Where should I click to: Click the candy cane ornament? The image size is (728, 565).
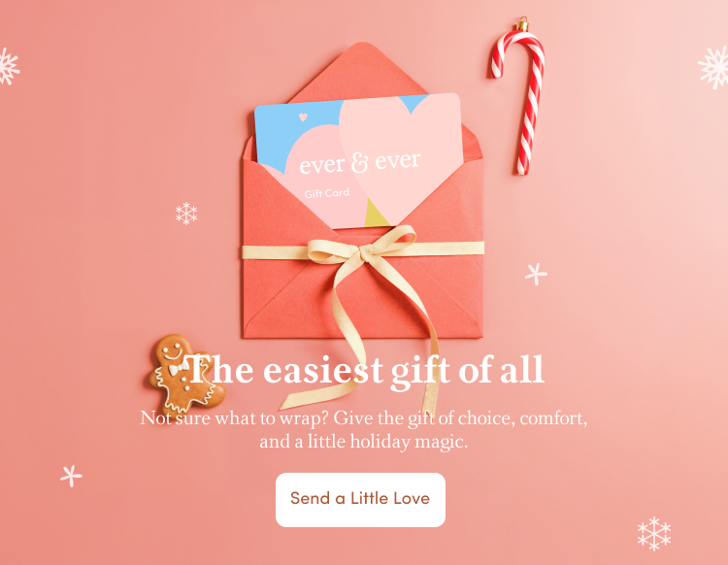(x=519, y=96)
